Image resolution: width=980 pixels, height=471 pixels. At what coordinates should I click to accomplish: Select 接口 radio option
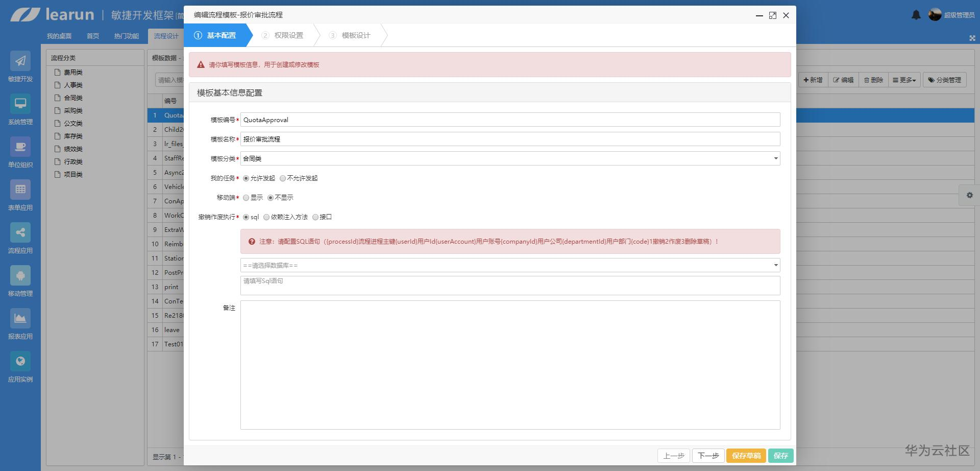coord(315,217)
